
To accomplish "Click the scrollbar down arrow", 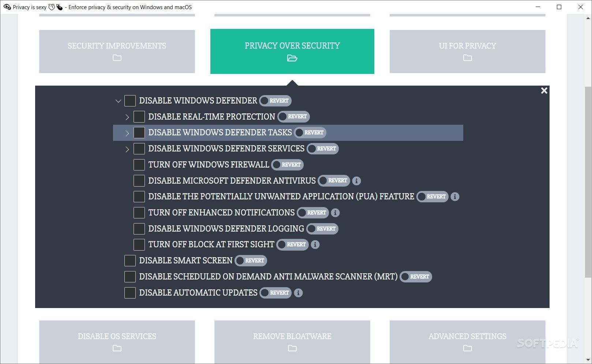I will (588, 360).
